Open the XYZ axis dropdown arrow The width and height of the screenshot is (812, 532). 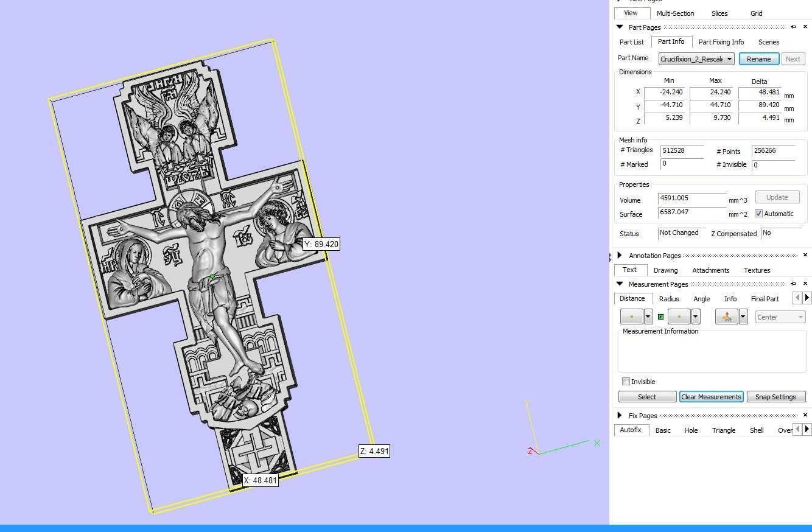click(x=743, y=317)
